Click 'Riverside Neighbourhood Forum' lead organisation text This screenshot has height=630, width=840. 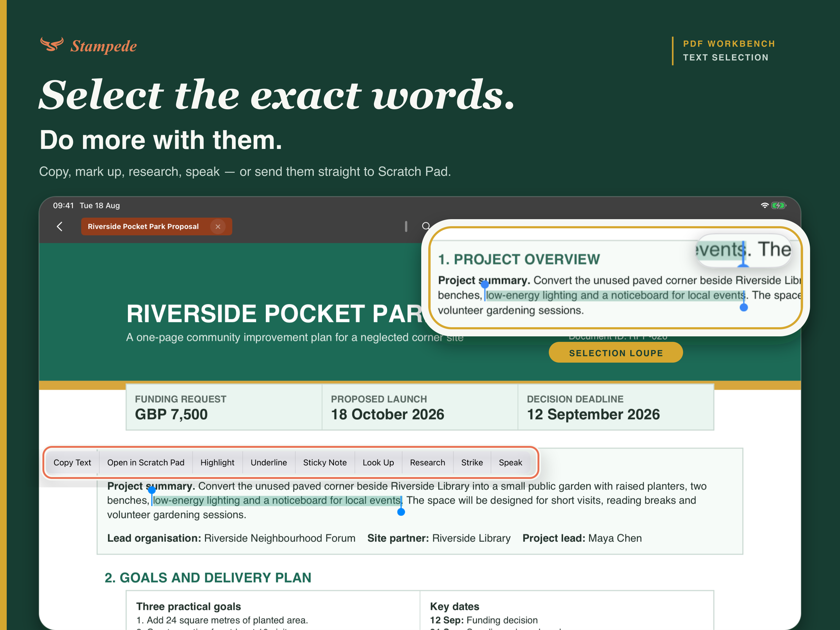[280, 538]
